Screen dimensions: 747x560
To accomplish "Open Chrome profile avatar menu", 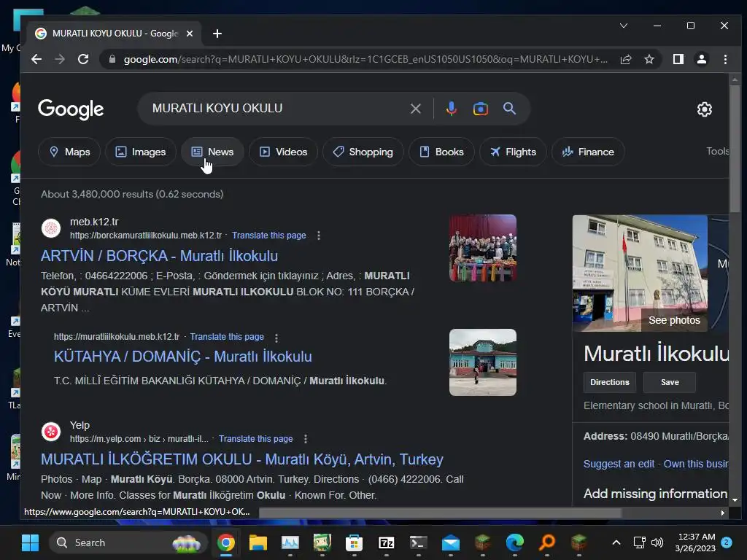I will click(x=701, y=59).
